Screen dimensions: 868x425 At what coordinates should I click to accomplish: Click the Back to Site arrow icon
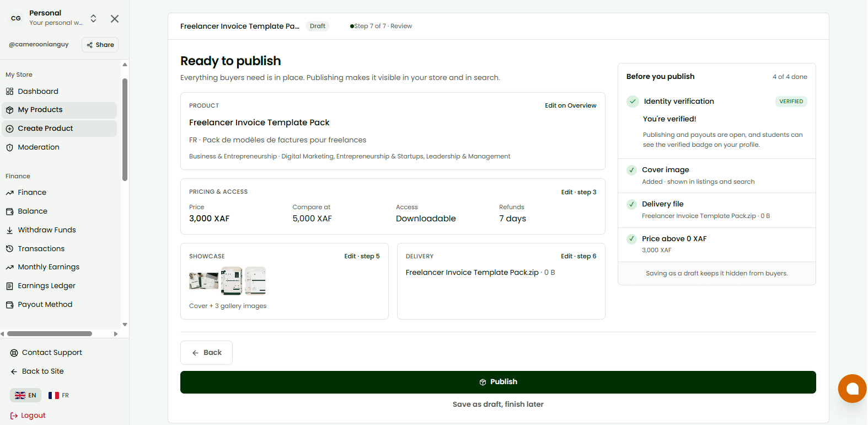14,371
